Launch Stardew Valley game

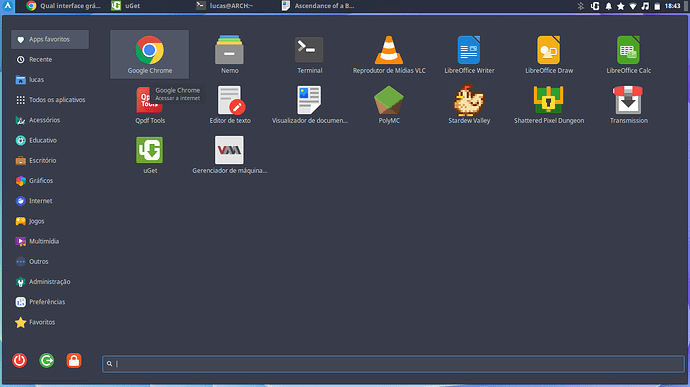tap(469, 105)
